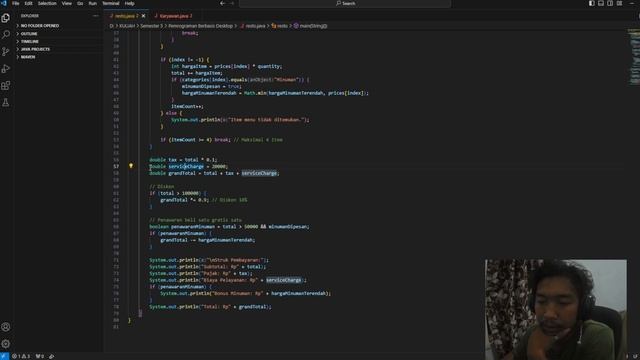Screen dimensions: 640x360
Task: Go forward with the navigation arrow
Action: pos(232,3)
